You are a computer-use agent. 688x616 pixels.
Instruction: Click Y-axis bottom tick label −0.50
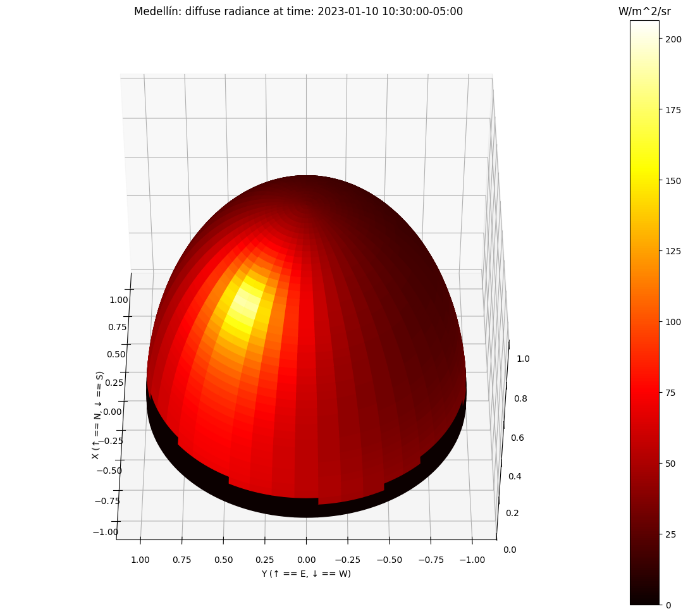pos(389,560)
